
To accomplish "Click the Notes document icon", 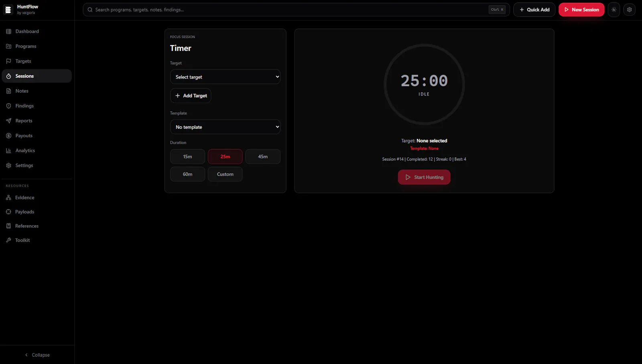I will [x=8, y=91].
